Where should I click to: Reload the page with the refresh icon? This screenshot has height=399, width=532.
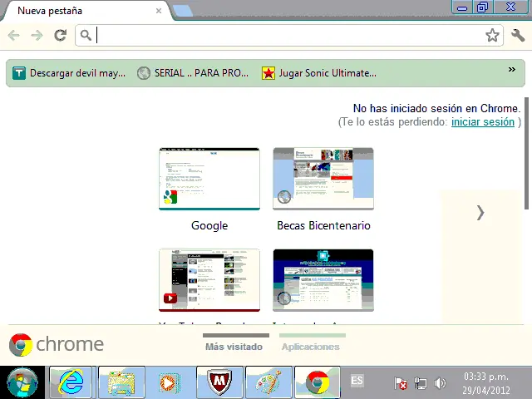[x=61, y=35]
